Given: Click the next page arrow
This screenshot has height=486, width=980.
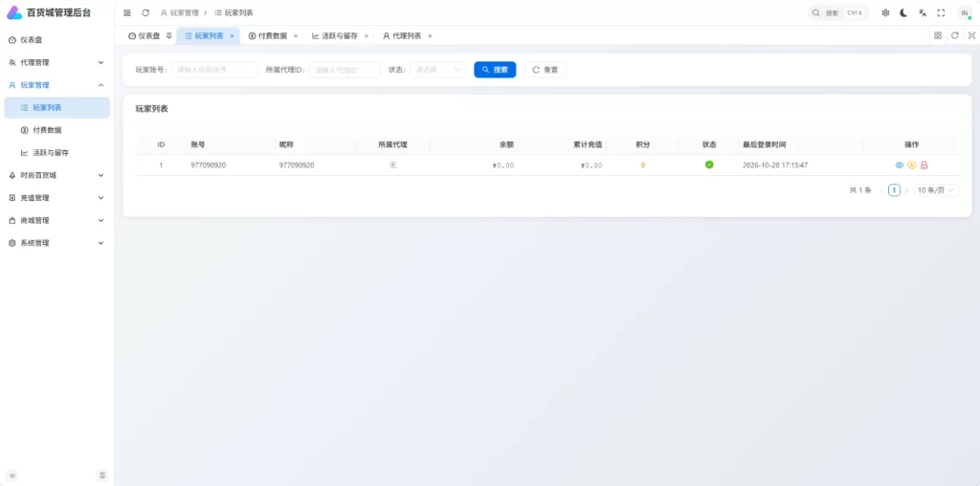Looking at the screenshot, I should [x=907, y=190].
